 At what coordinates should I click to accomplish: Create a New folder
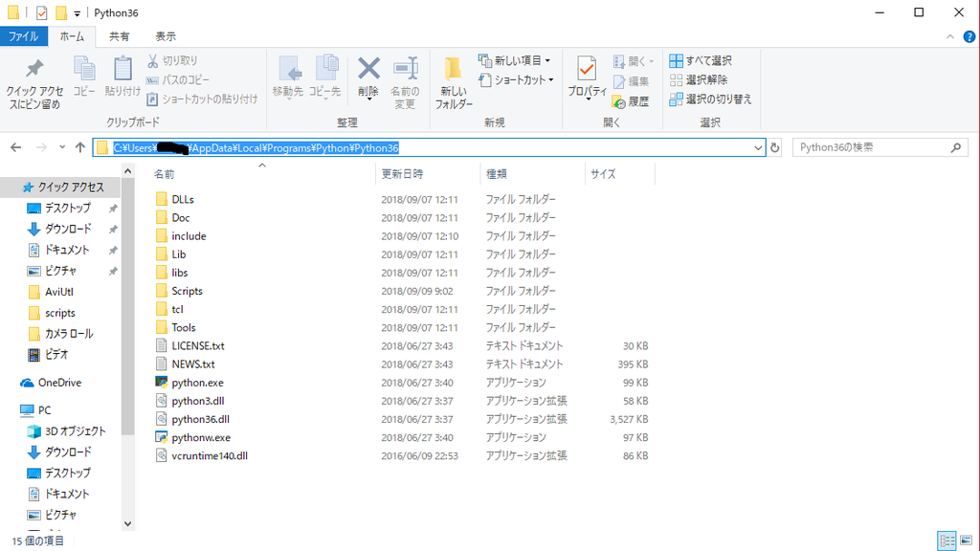(x=454, y=82)
